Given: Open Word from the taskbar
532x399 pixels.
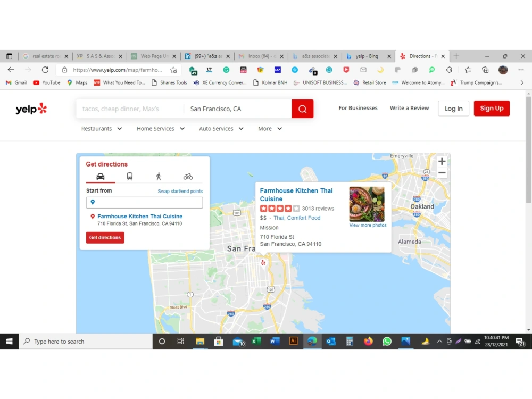Looking at the screenshot, I should tap(275, 342).
